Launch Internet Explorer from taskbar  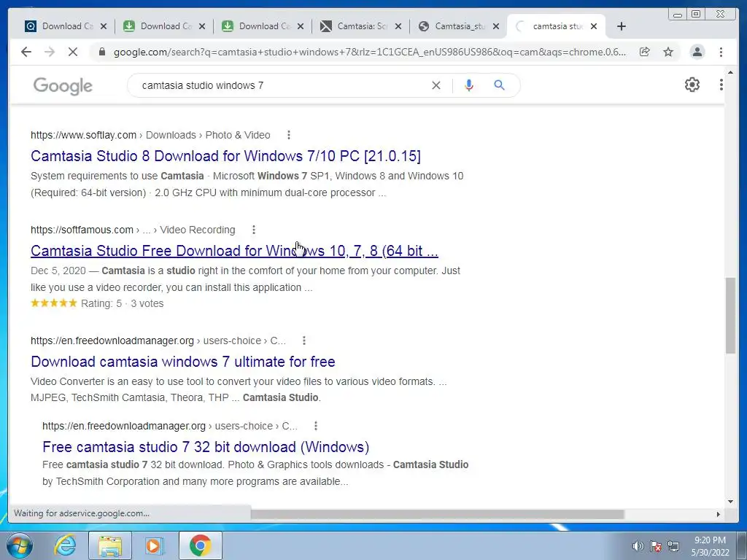[65, 545]
